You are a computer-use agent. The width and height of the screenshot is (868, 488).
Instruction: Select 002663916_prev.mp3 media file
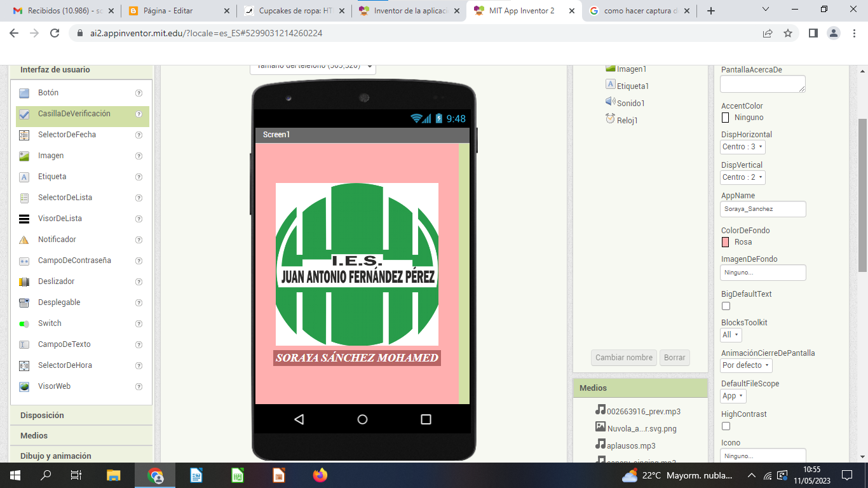(638, 411)
